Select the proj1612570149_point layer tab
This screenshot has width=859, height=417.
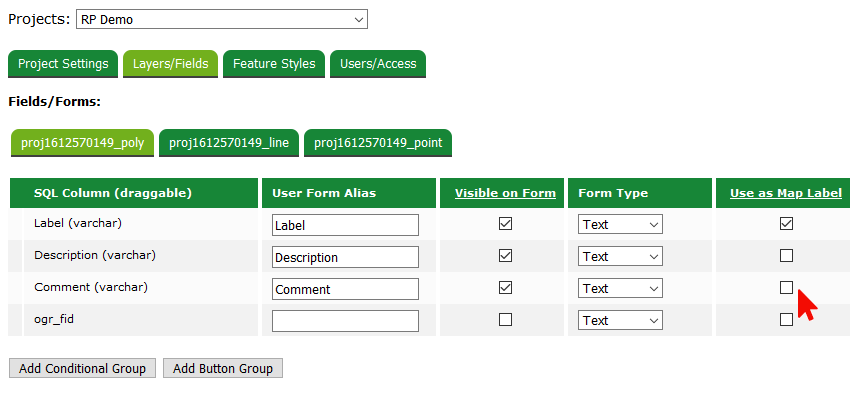pos(378,143)
